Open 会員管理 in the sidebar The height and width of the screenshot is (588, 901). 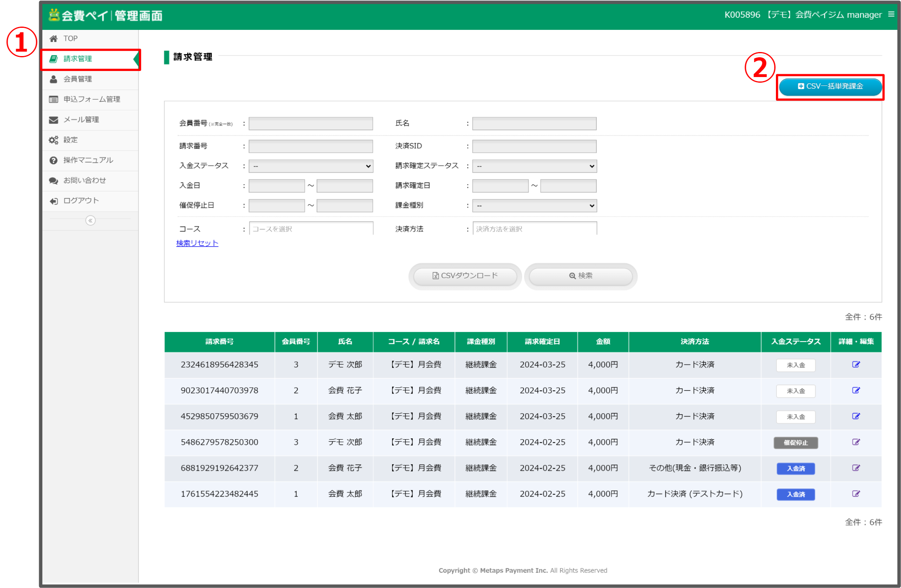point(90,79)
